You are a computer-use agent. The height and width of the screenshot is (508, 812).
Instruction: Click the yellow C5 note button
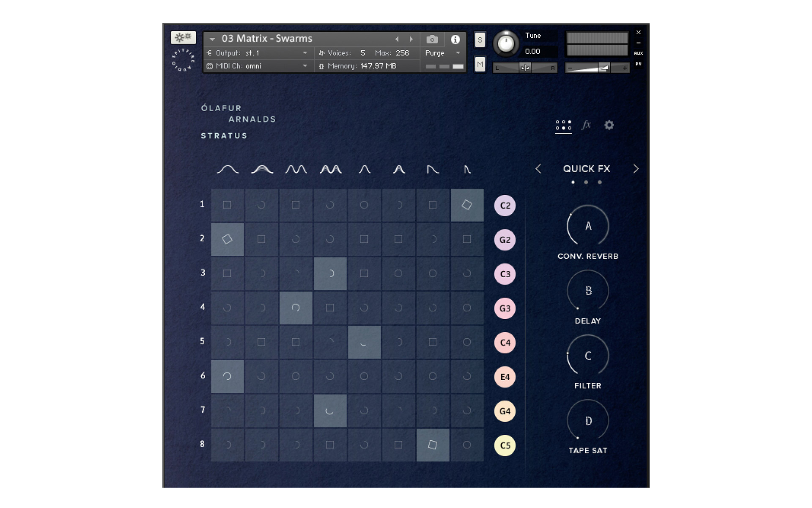pyautogui.click(x=505, y=445)
